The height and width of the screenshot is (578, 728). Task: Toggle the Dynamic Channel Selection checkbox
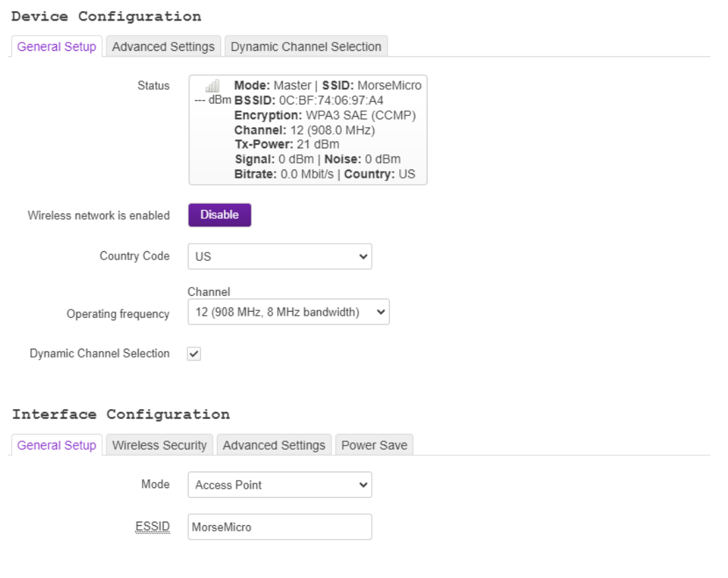coord(194,354)
